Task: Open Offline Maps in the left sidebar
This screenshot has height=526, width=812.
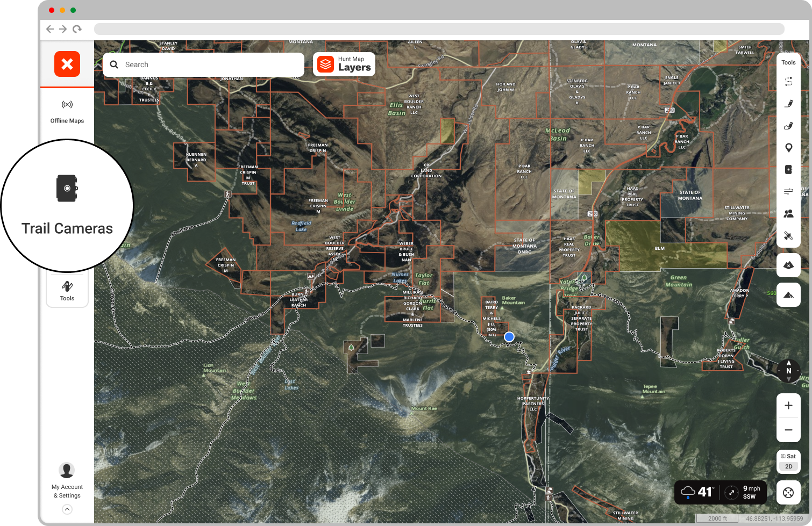Action: tap(67, 112)
